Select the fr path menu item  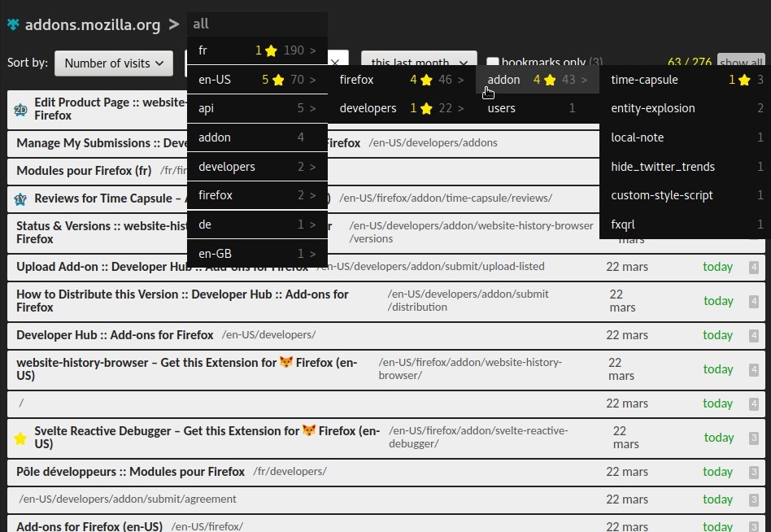(x=257, y=50)
